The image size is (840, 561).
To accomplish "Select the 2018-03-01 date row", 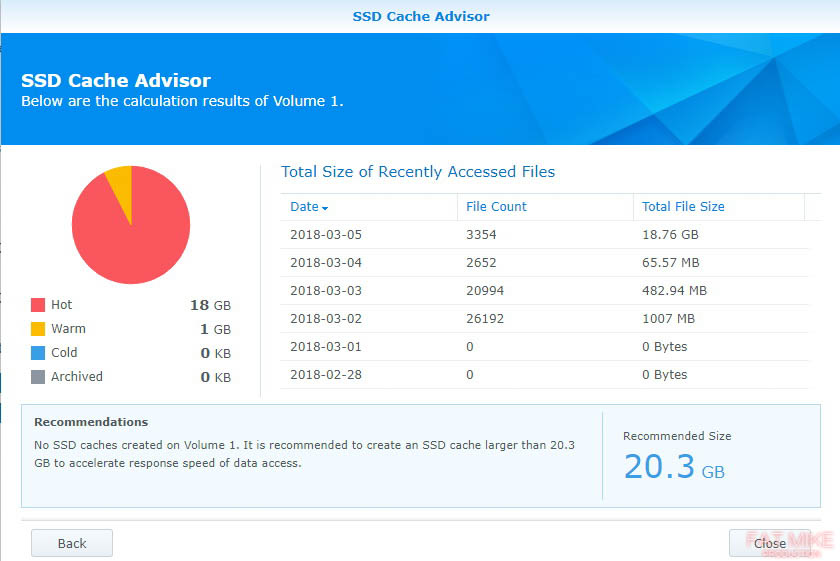I will click(x=544, y=347).
